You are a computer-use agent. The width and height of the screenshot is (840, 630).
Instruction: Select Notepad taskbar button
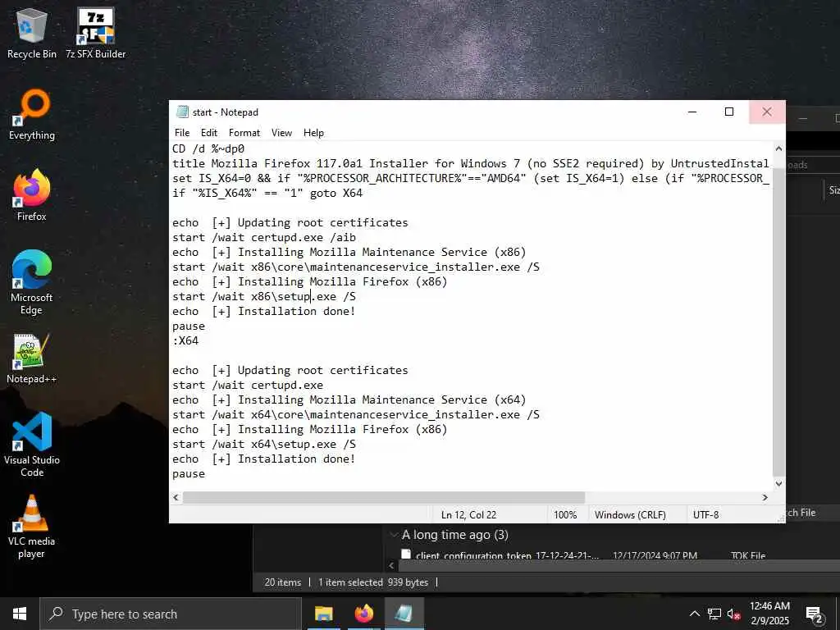tap(404, 614)
